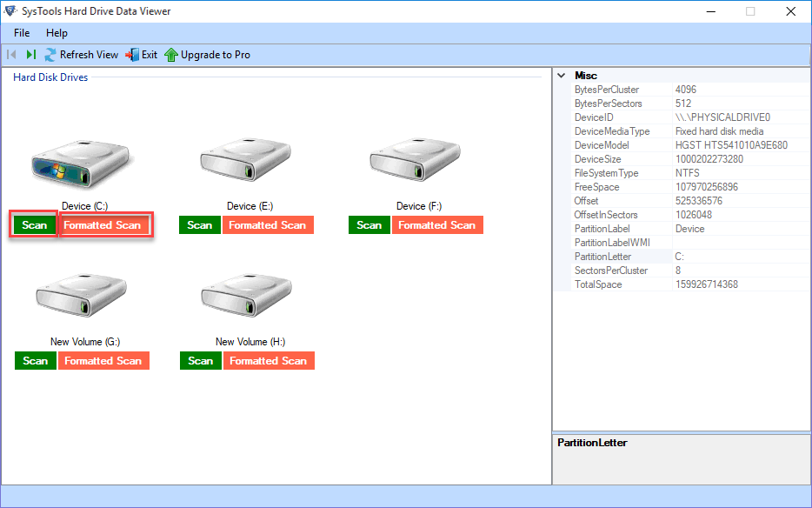Click the value 159926714368
812x508 pixels.
[706, 284]
